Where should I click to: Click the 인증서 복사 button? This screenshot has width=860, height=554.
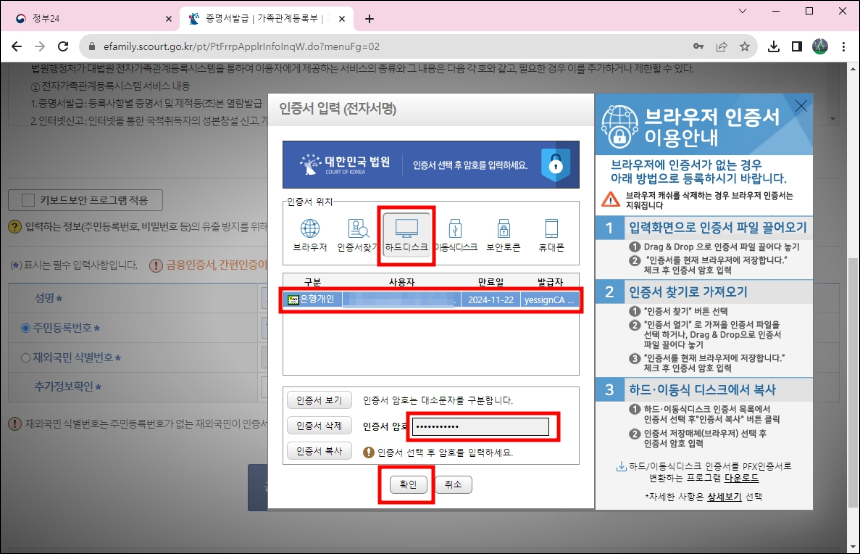tap(319, 451)
